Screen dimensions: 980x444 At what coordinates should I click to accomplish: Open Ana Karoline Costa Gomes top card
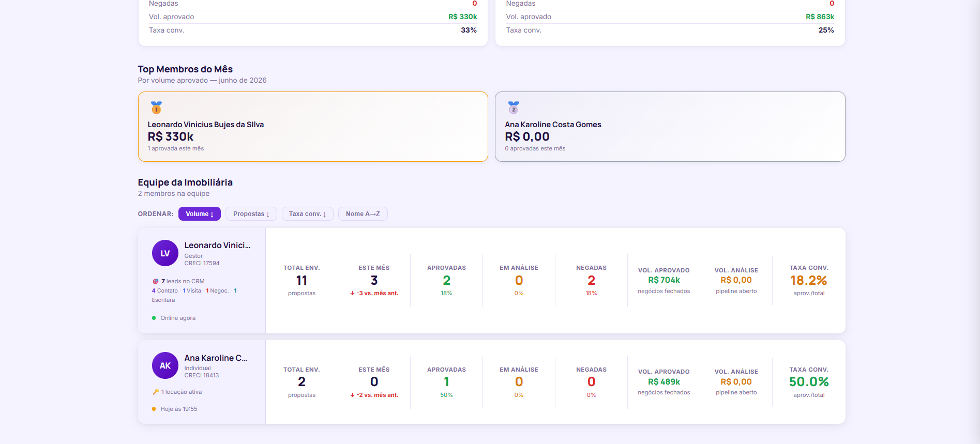[x=670, y=127]
